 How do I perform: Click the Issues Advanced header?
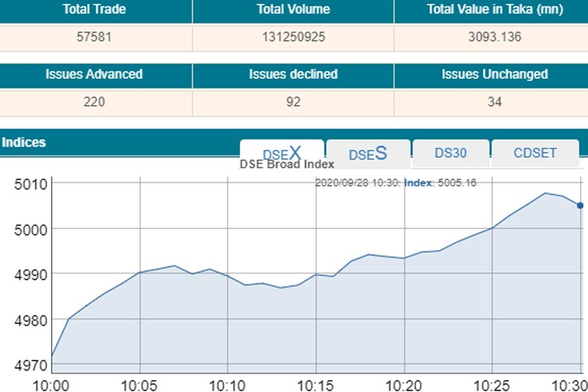[94, 74]
